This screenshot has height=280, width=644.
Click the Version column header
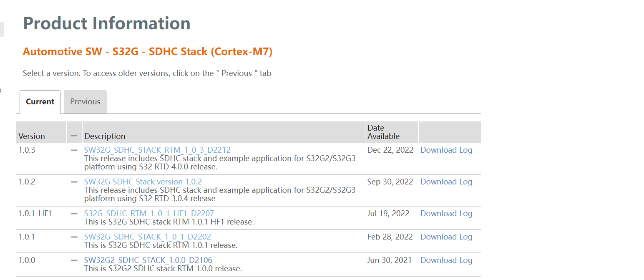tap(32, 136)
